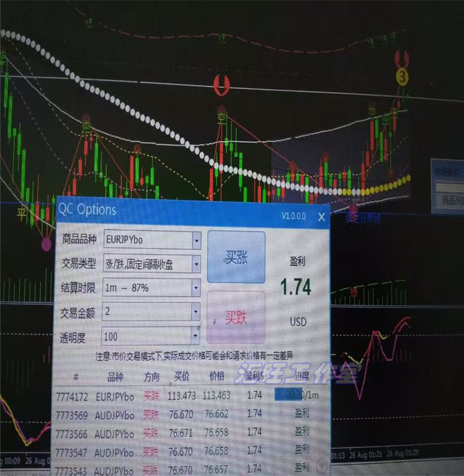The width and height of the screenshot is (464, 476).
Task: Click the # column header
Action: pyautogui.click(x=76, y=377)
